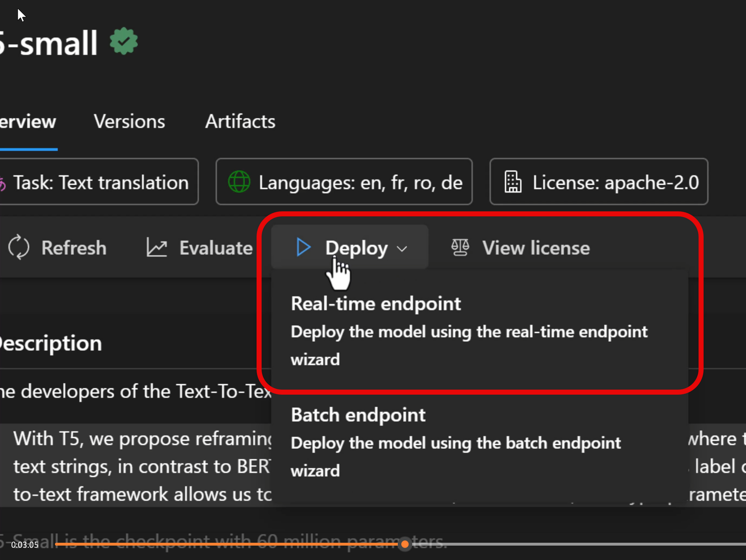The image size is (746, 560).
Task: Click the orange video progress handle
Action: [405, 544]
